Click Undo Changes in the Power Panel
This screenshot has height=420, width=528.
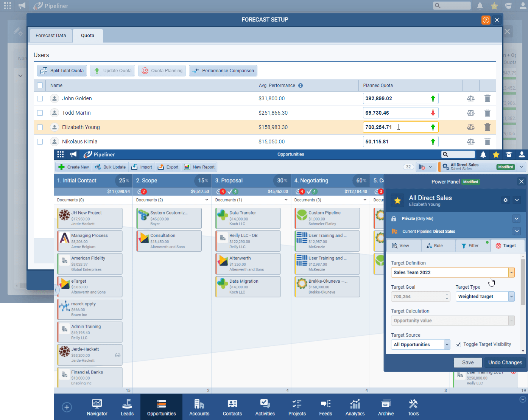tap(505, 362)
